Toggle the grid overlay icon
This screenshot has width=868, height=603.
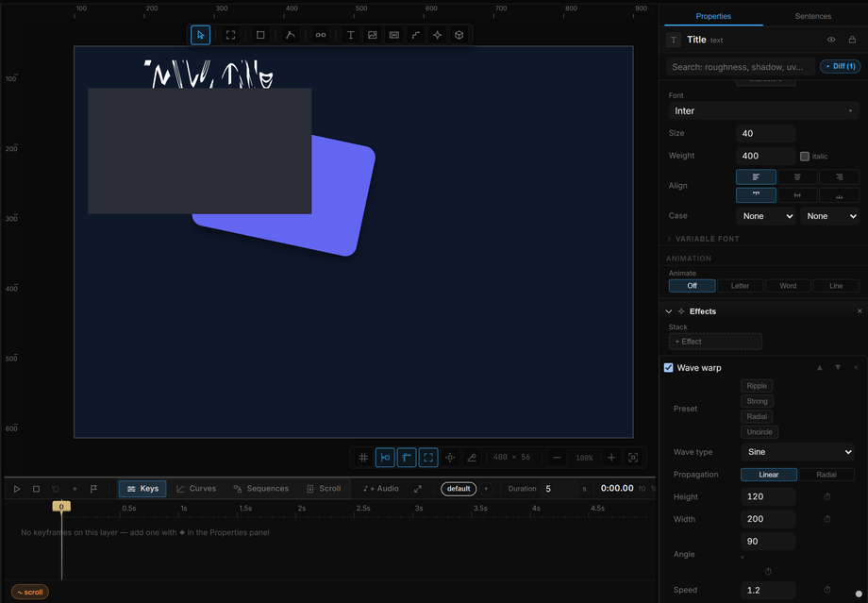click(x=363, y=458)
